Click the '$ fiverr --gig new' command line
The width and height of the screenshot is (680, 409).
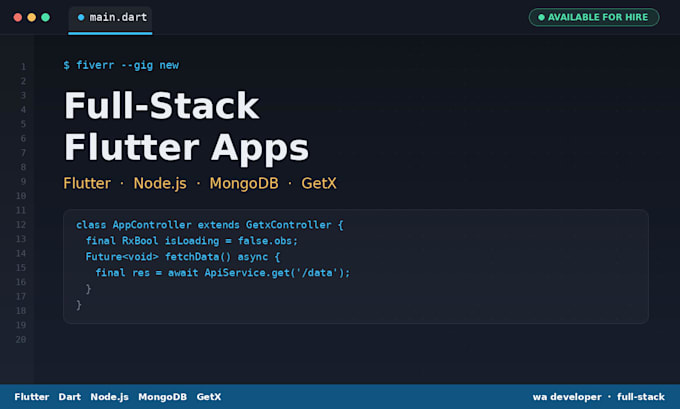pyautogui.click(x=121, y=65)
